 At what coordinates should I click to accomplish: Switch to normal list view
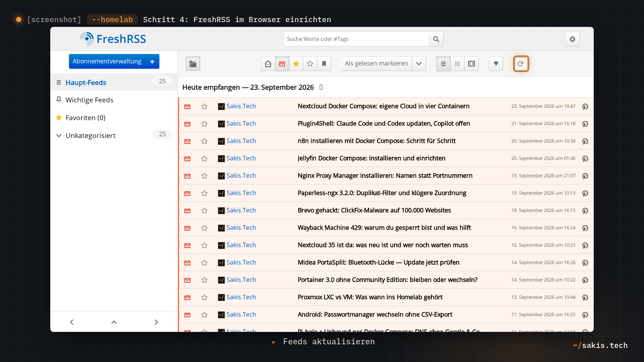point(443,64)
